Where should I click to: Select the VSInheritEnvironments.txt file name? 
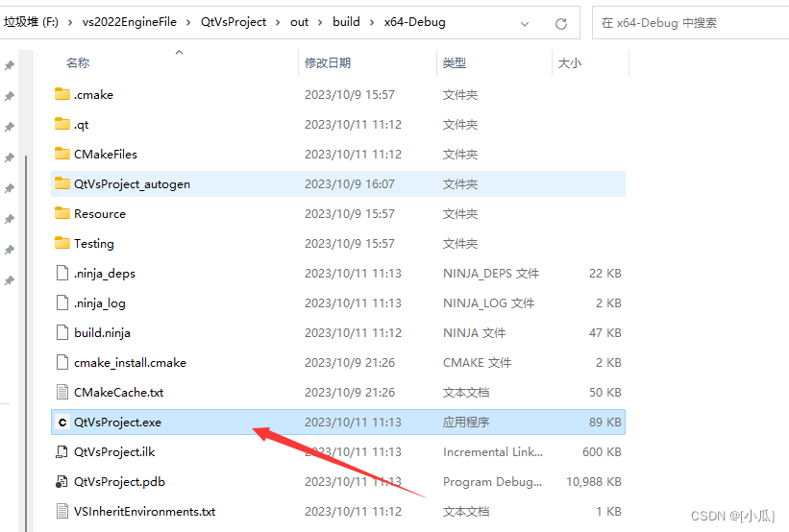(x=144, y=512)
